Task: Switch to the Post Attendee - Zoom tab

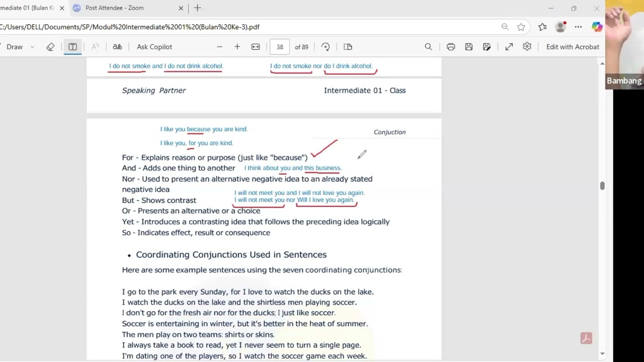Action: tap(128, 8)
